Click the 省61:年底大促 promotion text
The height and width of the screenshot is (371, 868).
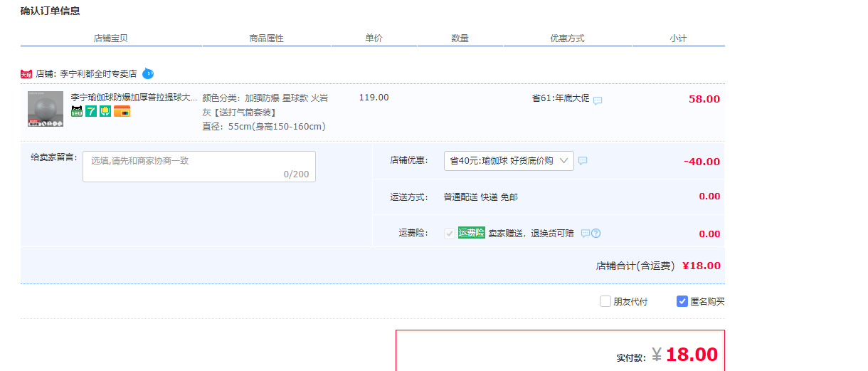(x=561, y=98)
